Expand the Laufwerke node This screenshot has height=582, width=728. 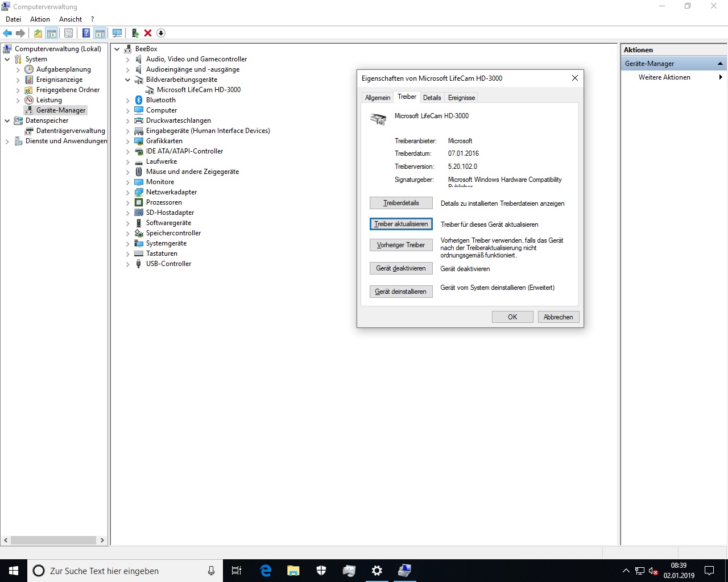127,161
